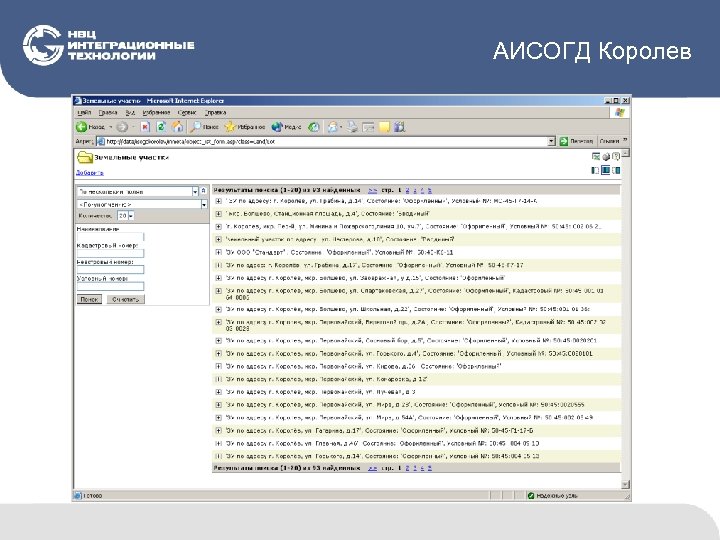Click the Очистить button
720x540 pixels.
point(125,299)
